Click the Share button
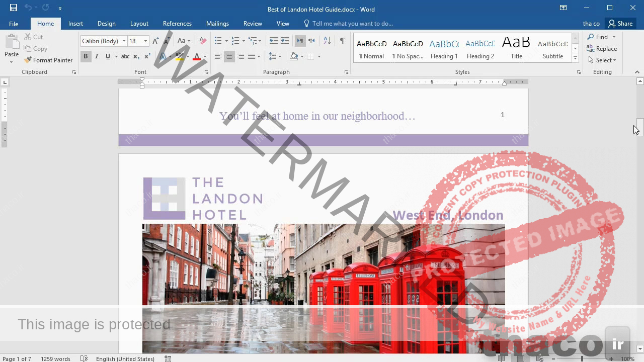The width and height of the screenshot is (644, 362). [620, 24]
